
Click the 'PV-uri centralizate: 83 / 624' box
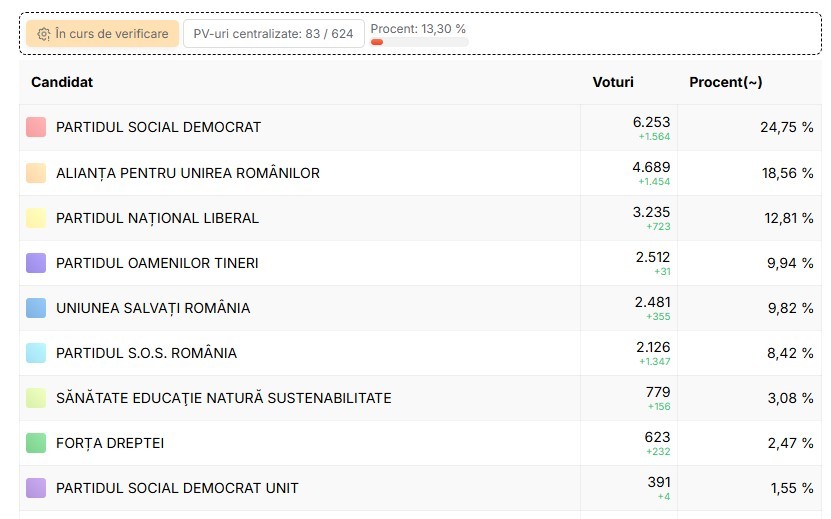pyautogui.click(x=273, y=34)
